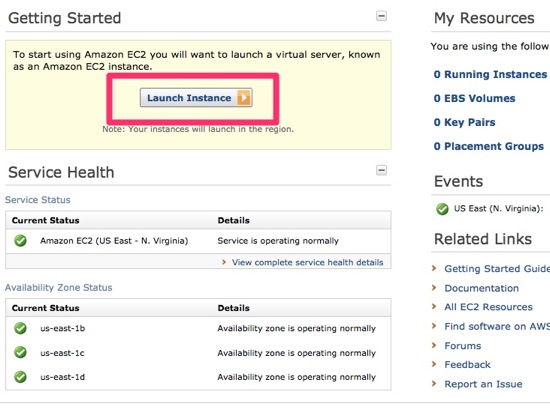This screenshot has height=410, width=550.
Task: Open the Documentation link
Action: click(x=481, y=288)
